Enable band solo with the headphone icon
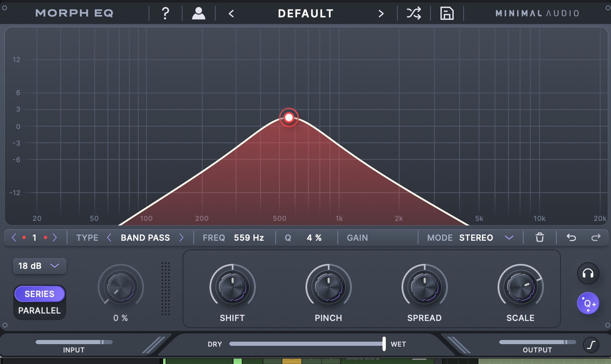Image resolution: width=611 pixels, height=364 pixels. (x=588, y=273)
